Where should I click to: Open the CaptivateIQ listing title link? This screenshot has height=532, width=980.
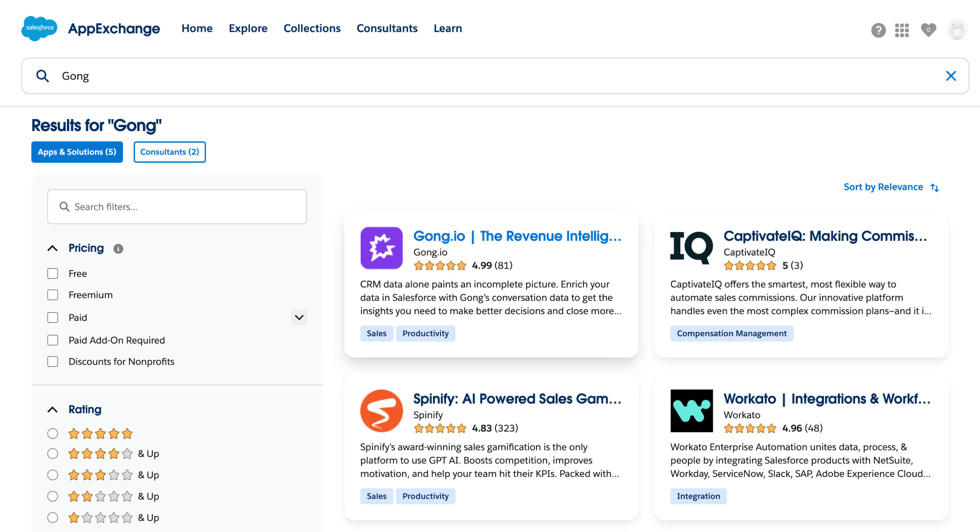pos(825,236)
